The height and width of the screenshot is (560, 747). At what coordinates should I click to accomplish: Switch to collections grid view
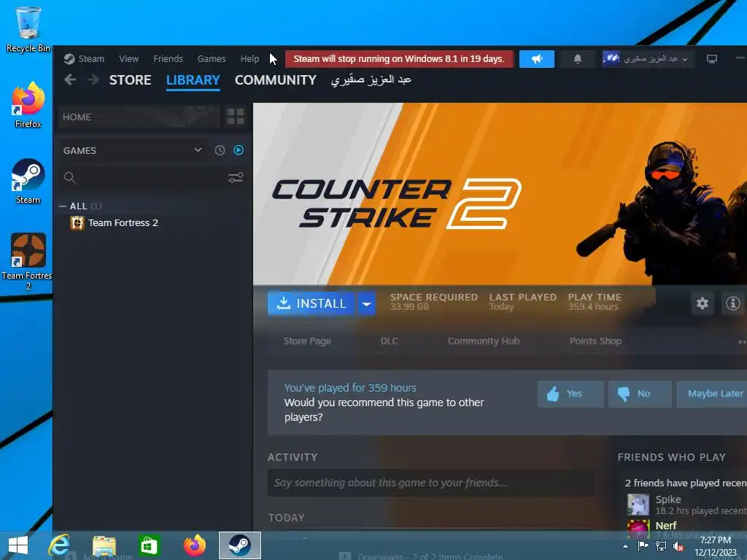236,116
